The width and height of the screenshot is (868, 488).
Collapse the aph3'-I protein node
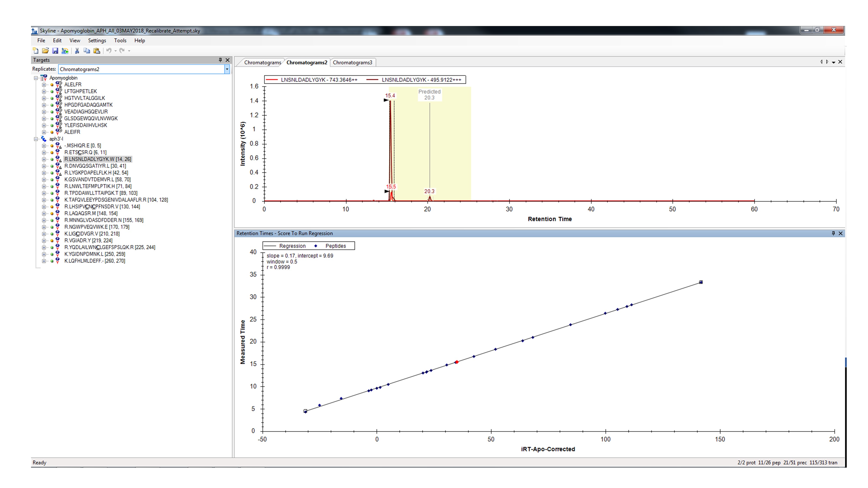pos(36,139)
